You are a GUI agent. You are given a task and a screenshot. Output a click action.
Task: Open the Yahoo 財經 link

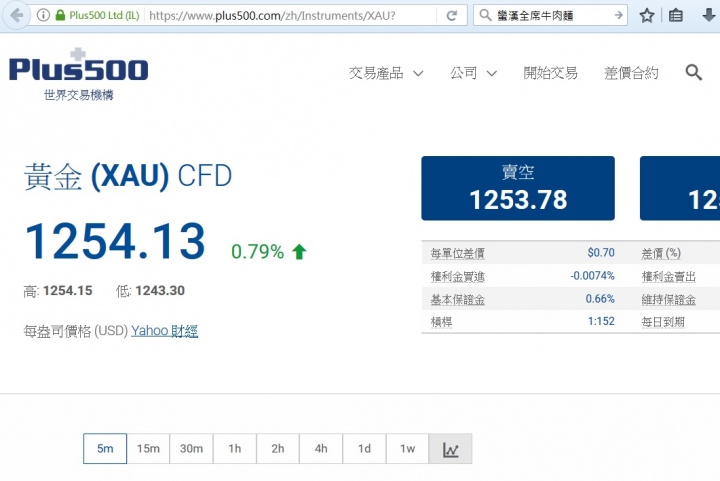[x=164, y=331]
